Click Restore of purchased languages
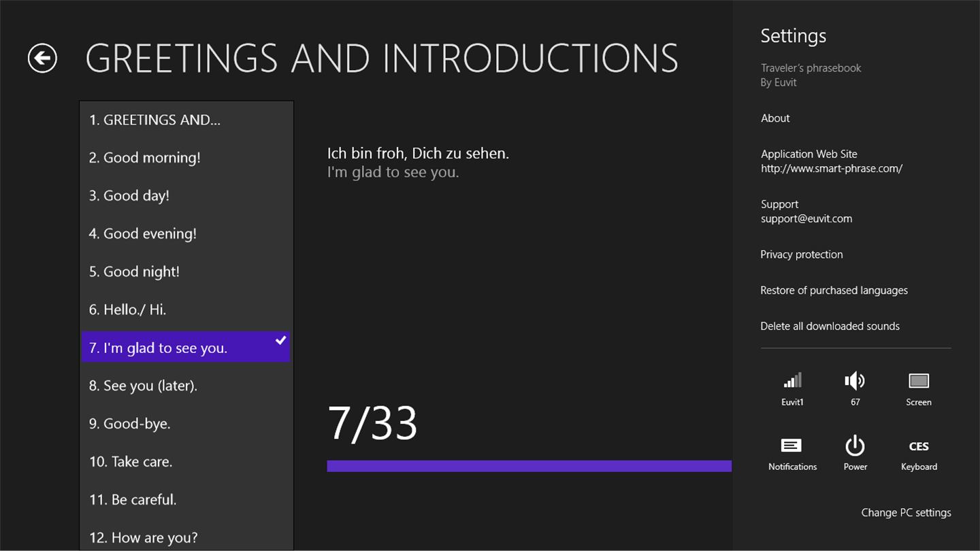The height and width of the screenshot is (551, 980). point(834,290)
